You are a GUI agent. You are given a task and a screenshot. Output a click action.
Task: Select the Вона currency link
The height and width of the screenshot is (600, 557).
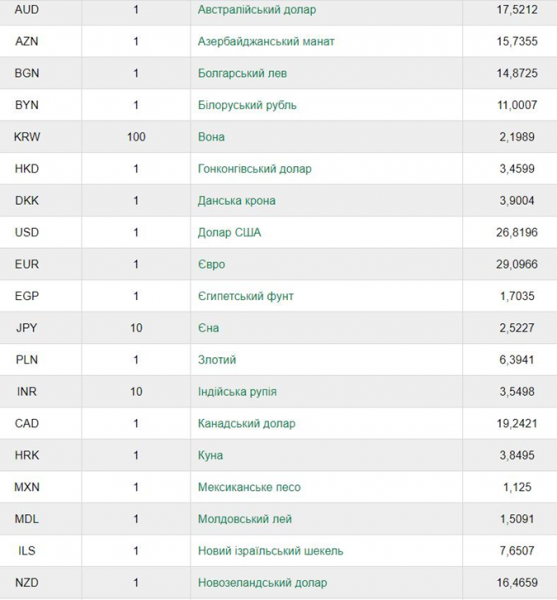pyautogui.click(x=211, y=137)
